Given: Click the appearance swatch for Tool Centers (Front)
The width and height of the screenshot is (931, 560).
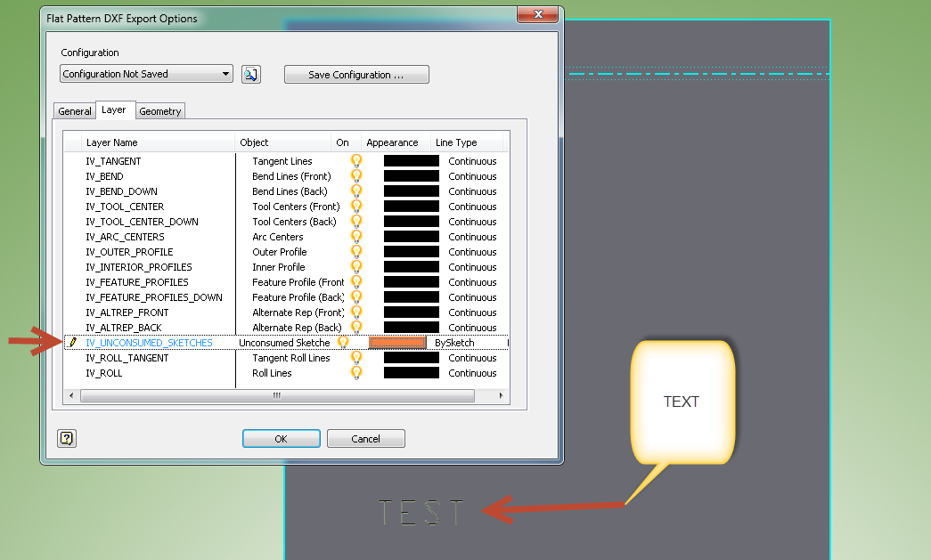Looking at the screenshot, I should point(411,207).
